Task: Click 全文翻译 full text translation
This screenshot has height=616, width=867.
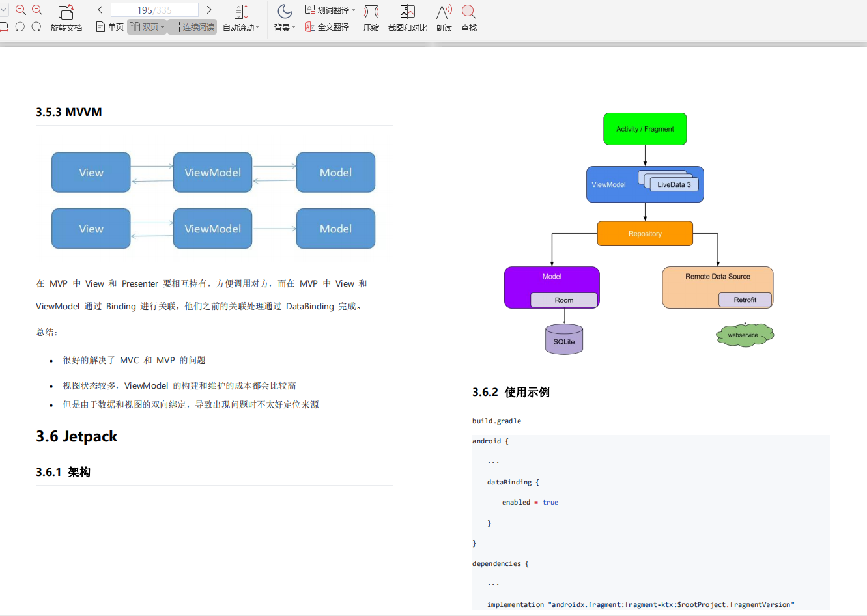Action: coord(327,27)
